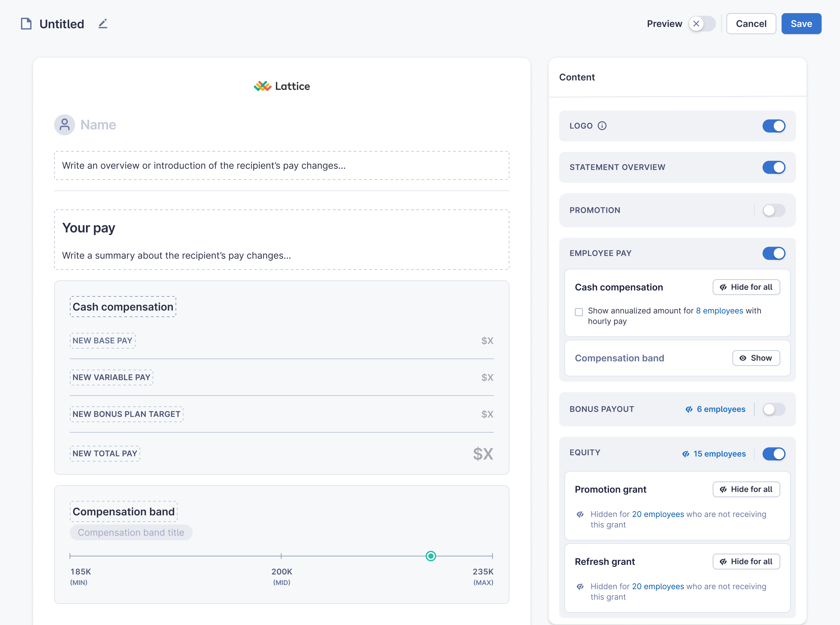Screen dimensions: 840x625
Task: Check Show annualized amount checkbox
Action: (x=579, y=312)
